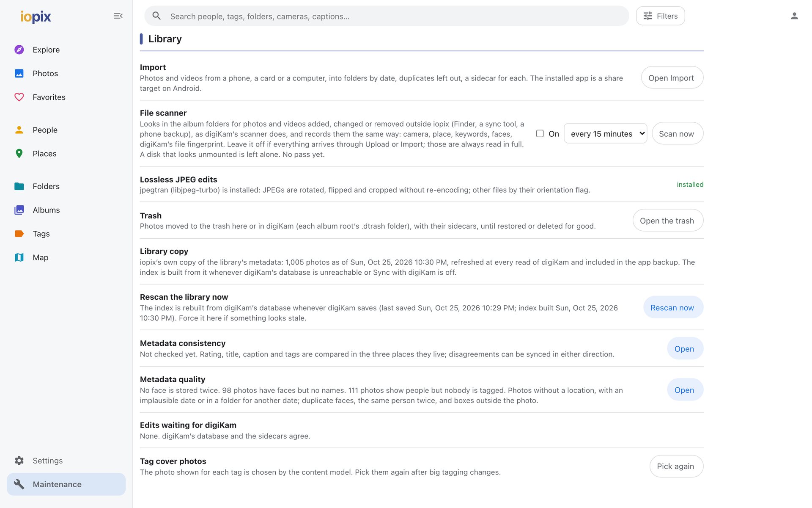
Task: Open the Filters options
Action: point(660,16)
